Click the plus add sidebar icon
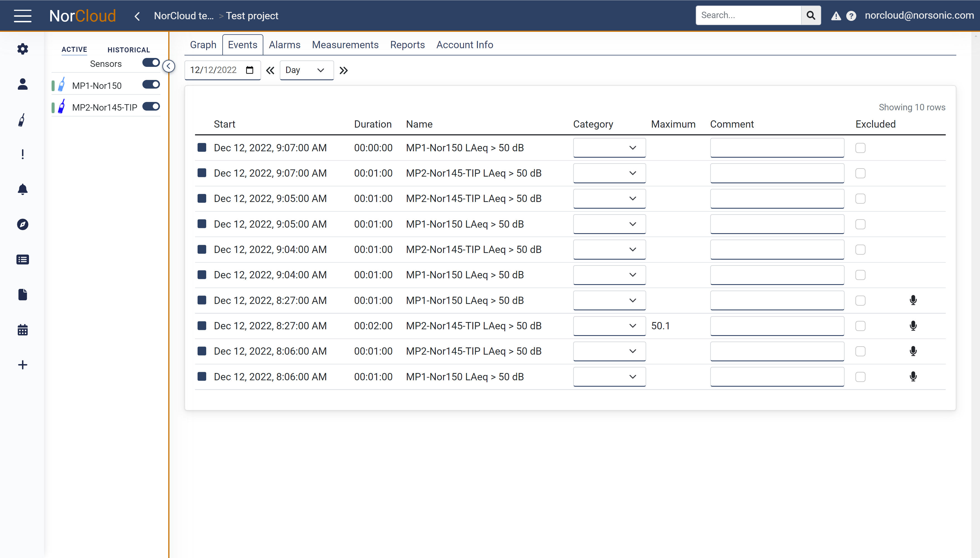This screenshot has height=558, width=980. point(23,364)
